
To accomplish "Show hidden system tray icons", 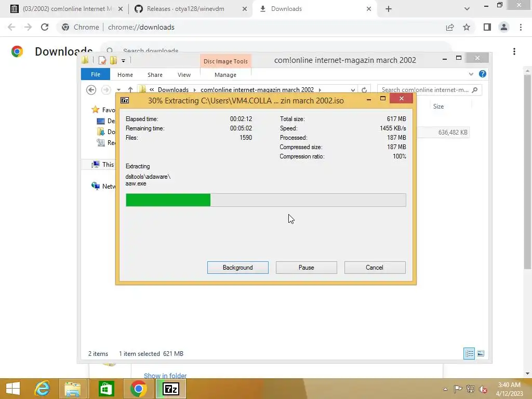I will 445,389.
